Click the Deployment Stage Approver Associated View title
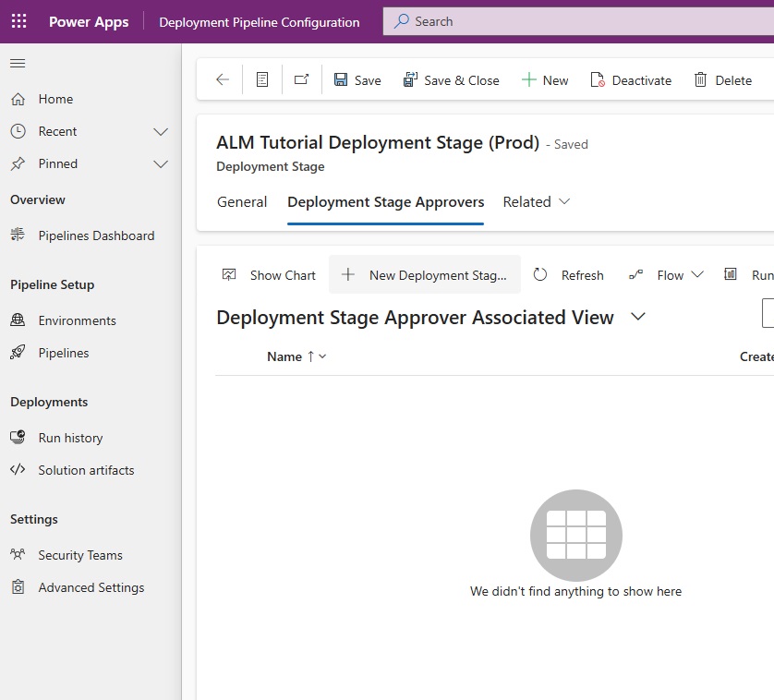 pos(415,318)
